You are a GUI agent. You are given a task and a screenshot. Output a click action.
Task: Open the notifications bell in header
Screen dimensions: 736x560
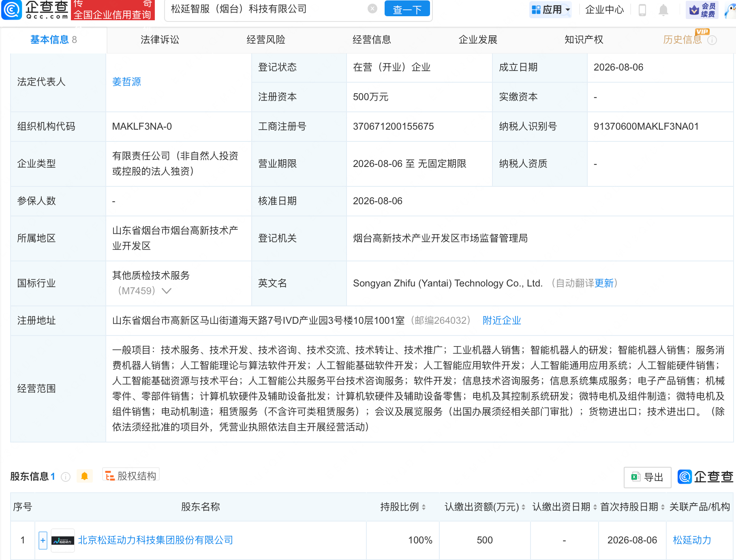pyautogui.click(x=663, y=10)
